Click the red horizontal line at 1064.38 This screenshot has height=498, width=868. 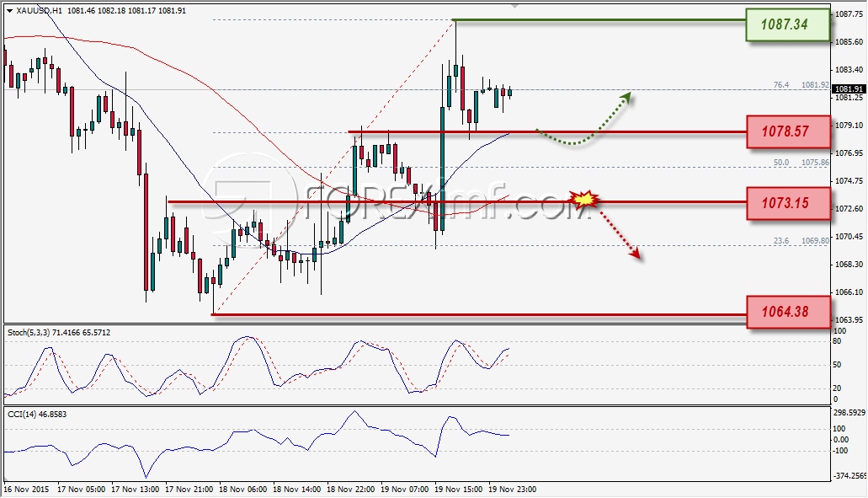[479, 315]
